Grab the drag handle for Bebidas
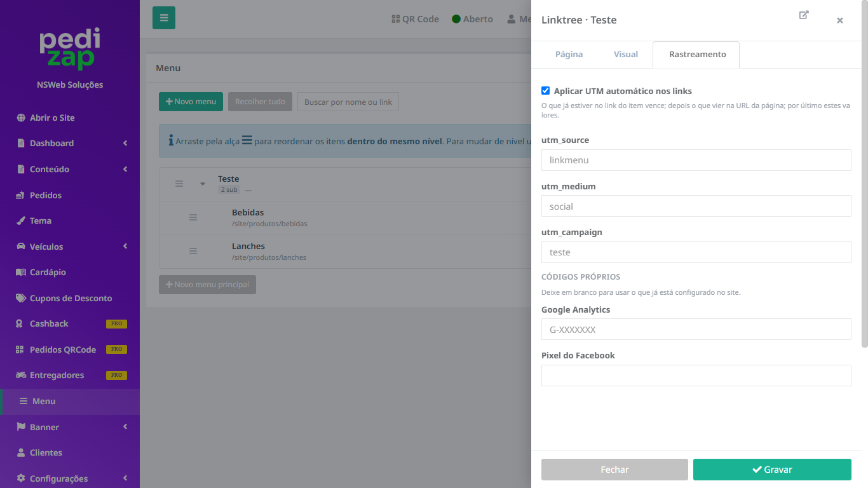 (193, 217)
